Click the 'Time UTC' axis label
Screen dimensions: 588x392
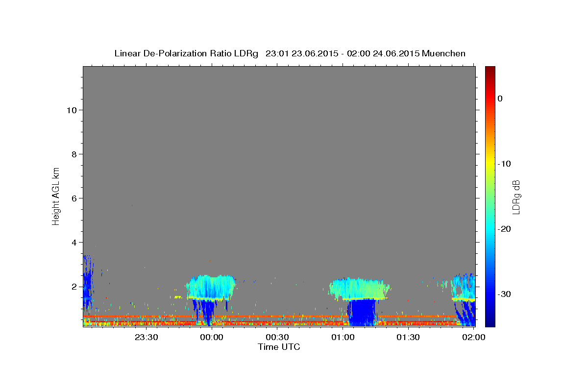pos(279,347)
